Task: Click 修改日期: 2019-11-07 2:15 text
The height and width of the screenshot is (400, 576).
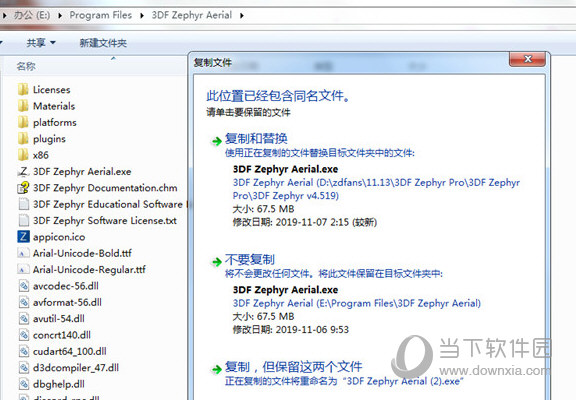Action: 305,222
